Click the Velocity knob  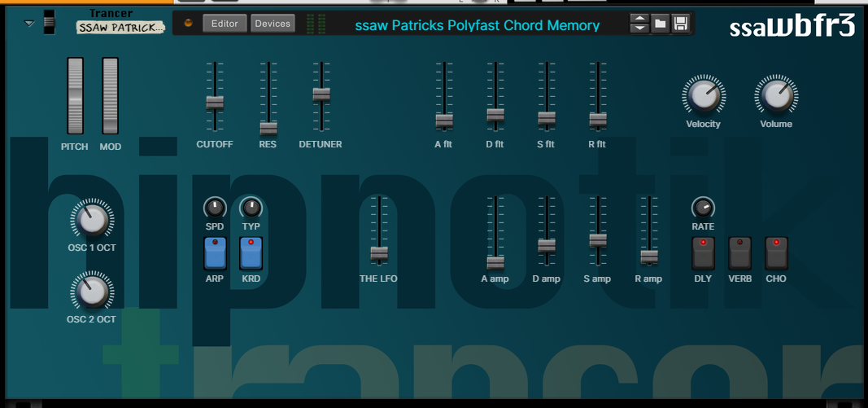pos(703,96)
